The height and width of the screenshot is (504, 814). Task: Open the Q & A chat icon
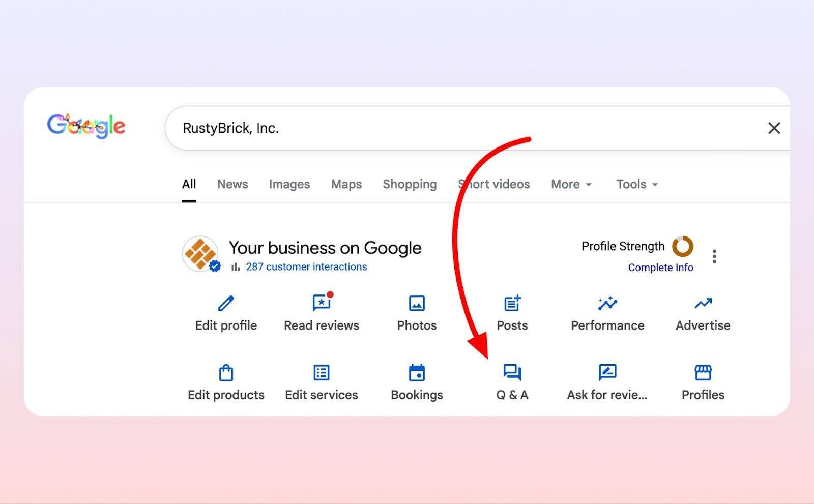[x=512, y=373]
